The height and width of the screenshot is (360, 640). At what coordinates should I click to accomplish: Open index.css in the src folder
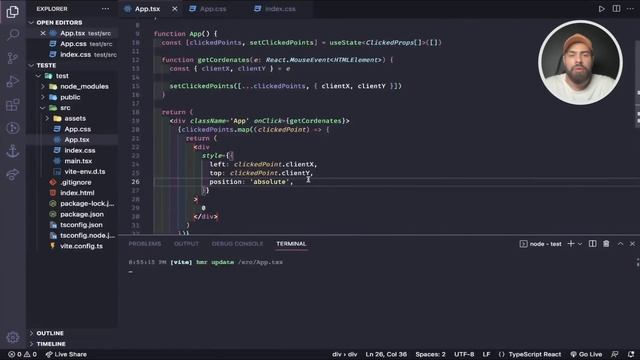pos(80,150)
